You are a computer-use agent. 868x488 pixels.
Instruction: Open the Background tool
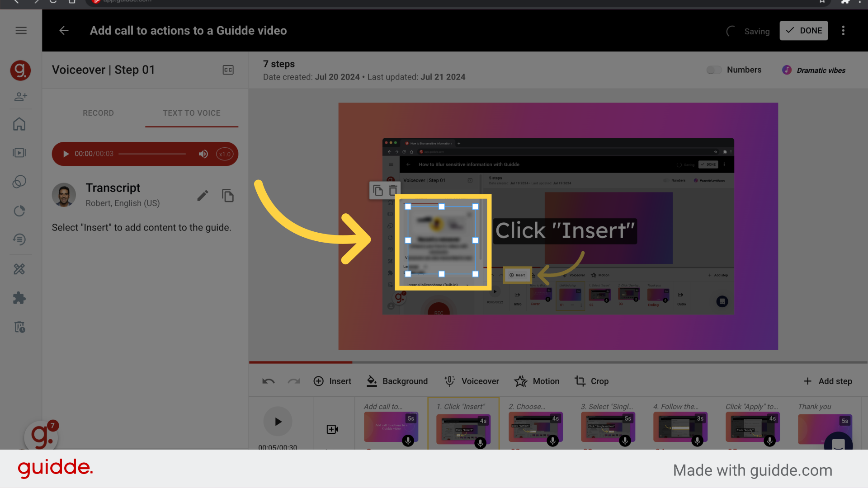tap(397, 381)
